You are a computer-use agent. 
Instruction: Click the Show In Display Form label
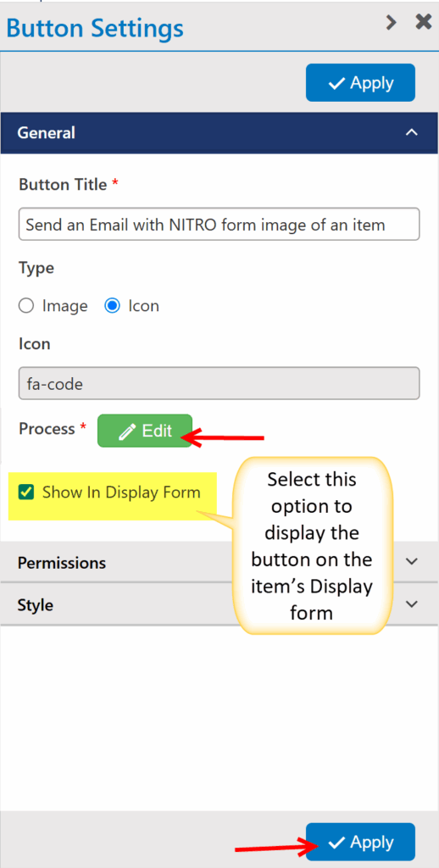click(x=121, y=492)
